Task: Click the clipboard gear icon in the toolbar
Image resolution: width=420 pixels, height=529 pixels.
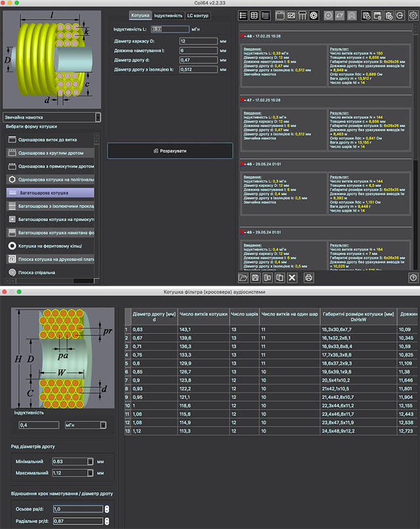Action: pyautogui.click(x=389, y=16)
